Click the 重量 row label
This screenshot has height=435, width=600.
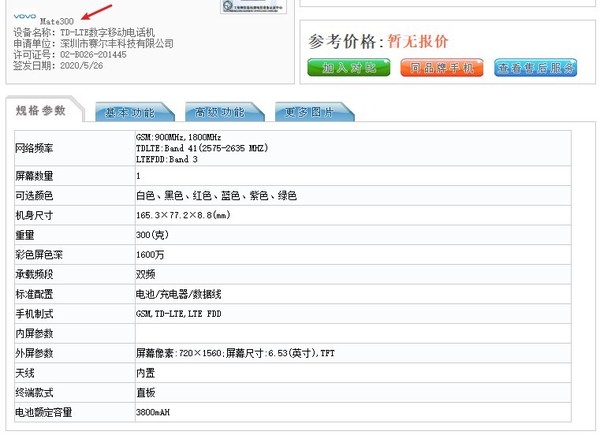point(25,235)
